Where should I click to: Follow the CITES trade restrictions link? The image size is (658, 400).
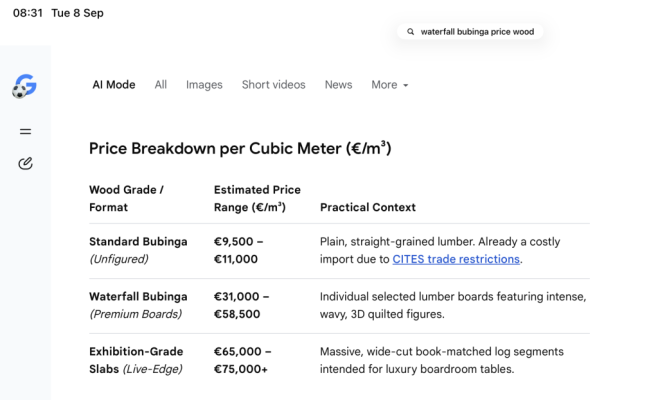tap(456, 259)
